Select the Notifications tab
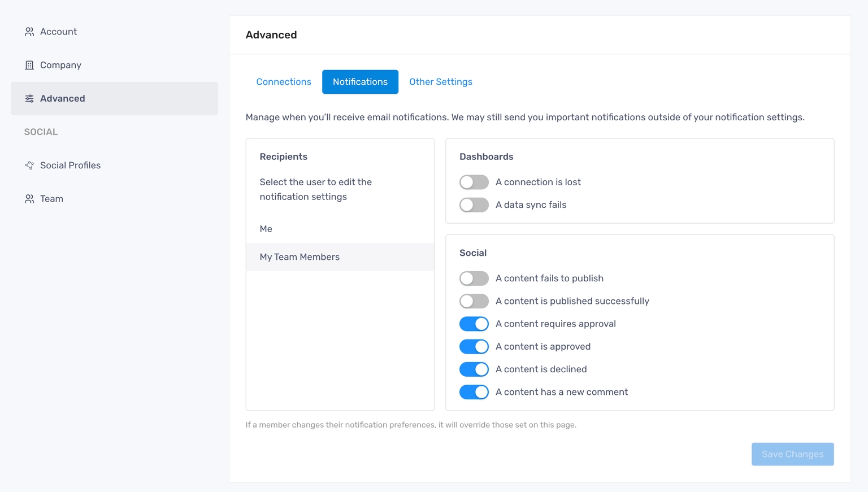Viewport: 868px width, 492px height. (x=360, y=82)
